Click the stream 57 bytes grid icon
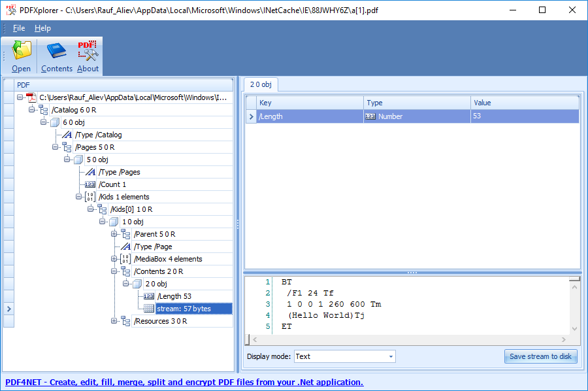 click(x=149, y=309)
